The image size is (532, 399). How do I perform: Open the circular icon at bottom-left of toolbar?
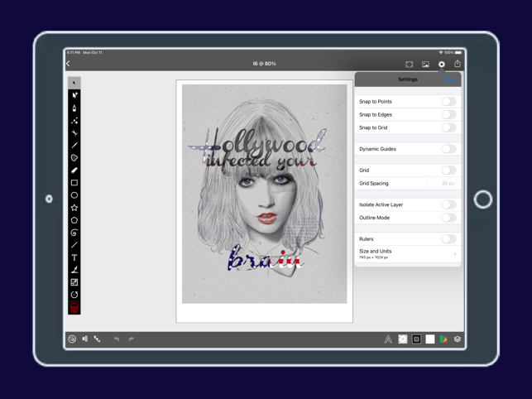pos(72,339)
